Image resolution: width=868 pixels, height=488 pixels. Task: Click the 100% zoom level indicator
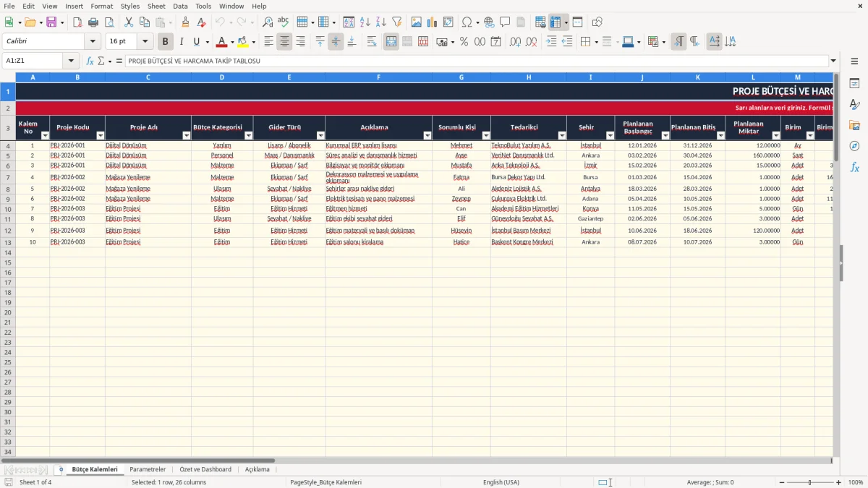[856, 482]
